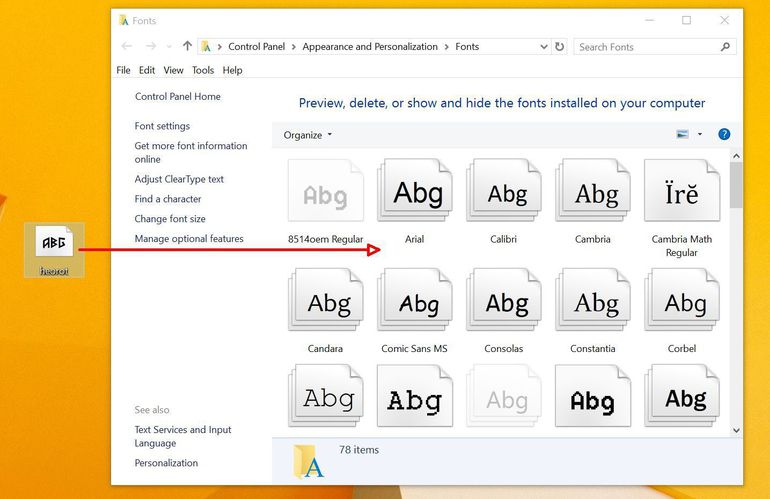Click the Fonts folder icon in address bar
The width and height of the screenshot is (770, 499).
[x=206, y=47]
